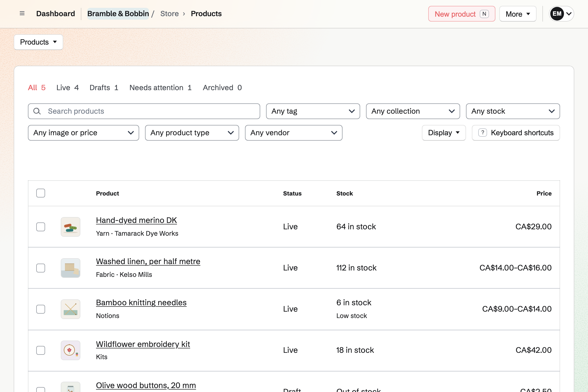Viewport: 588px width, 392px height.
Task: Open the Display options dropdown
Action: (444, 133)
